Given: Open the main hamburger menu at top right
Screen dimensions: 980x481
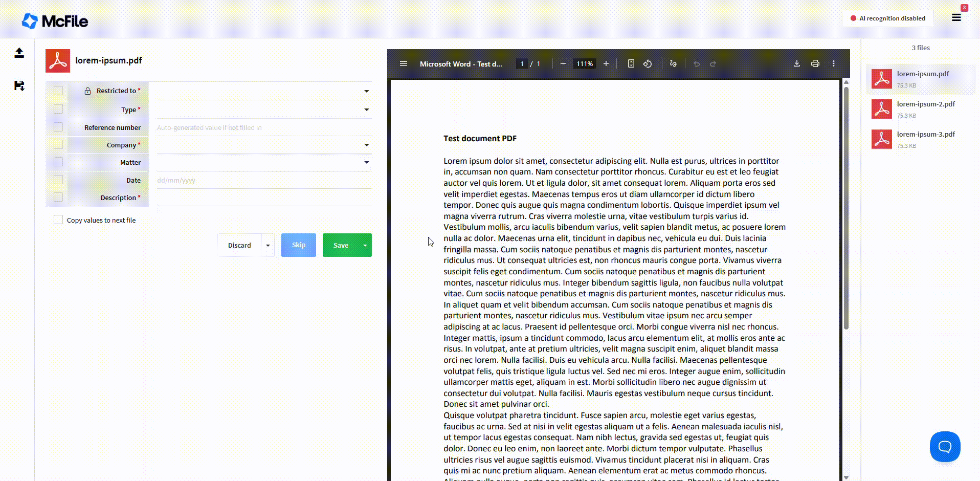Looking at the screenshot, I should [x=956, y=18].
